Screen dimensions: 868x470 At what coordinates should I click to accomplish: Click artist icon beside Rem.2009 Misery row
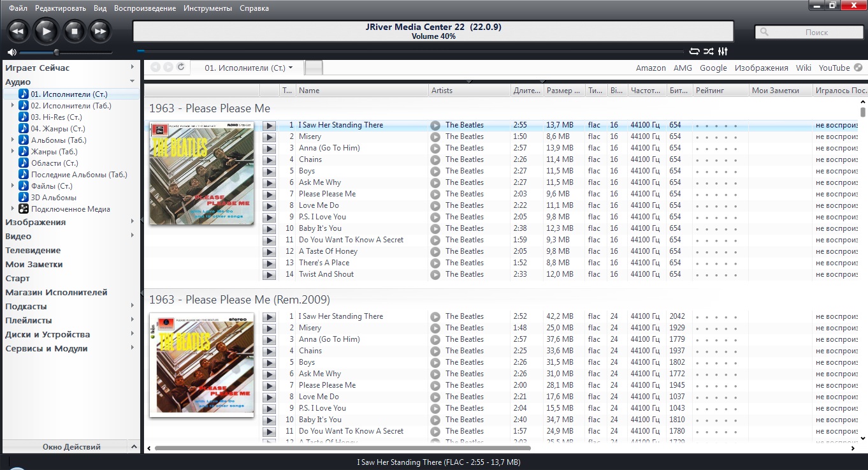435,328
